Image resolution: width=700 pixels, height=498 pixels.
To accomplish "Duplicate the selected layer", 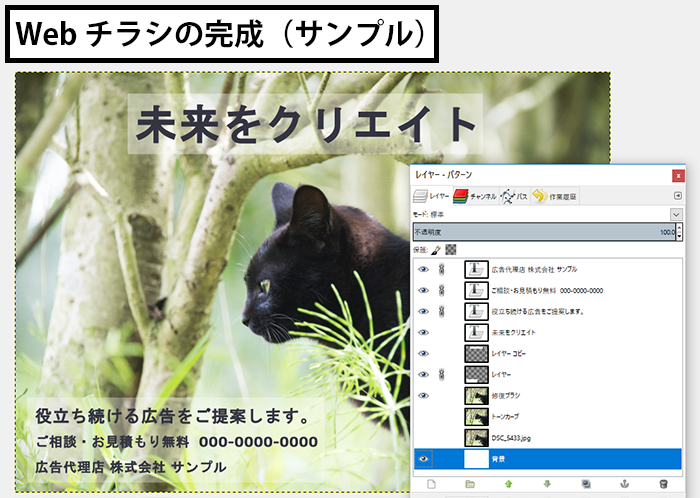I will tap(586, 484).
